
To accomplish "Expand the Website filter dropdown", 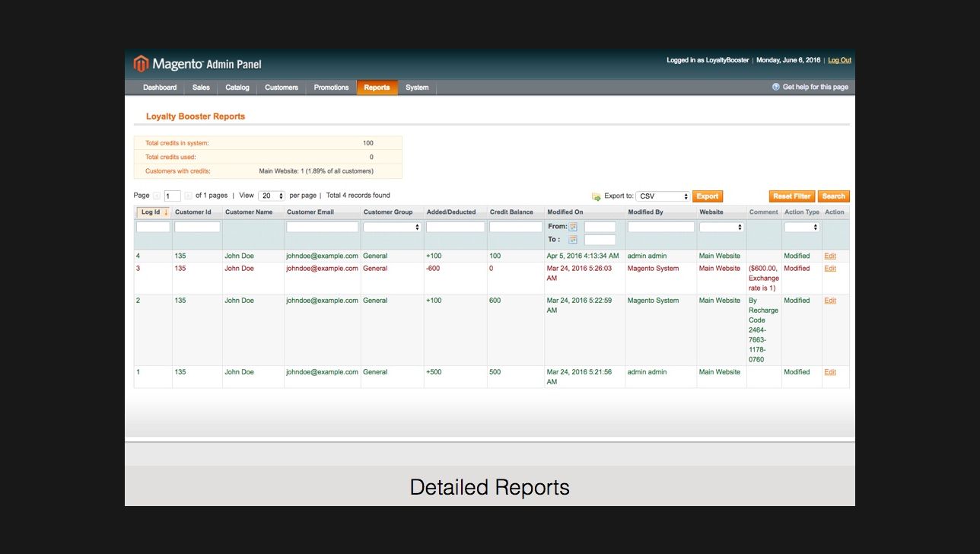I will click(x=721, y=227).
